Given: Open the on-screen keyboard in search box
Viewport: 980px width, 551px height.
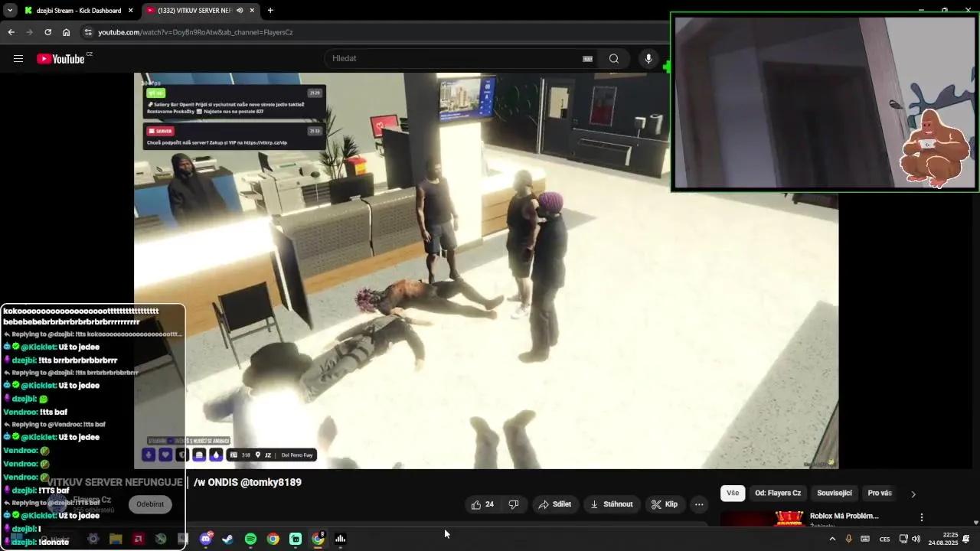Looking at the screenshot, I should coord(588,59).
